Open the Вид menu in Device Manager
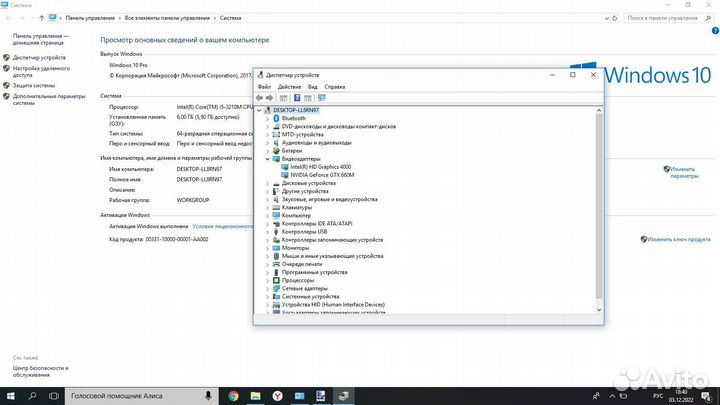720x405 pixels. [312, 87]
